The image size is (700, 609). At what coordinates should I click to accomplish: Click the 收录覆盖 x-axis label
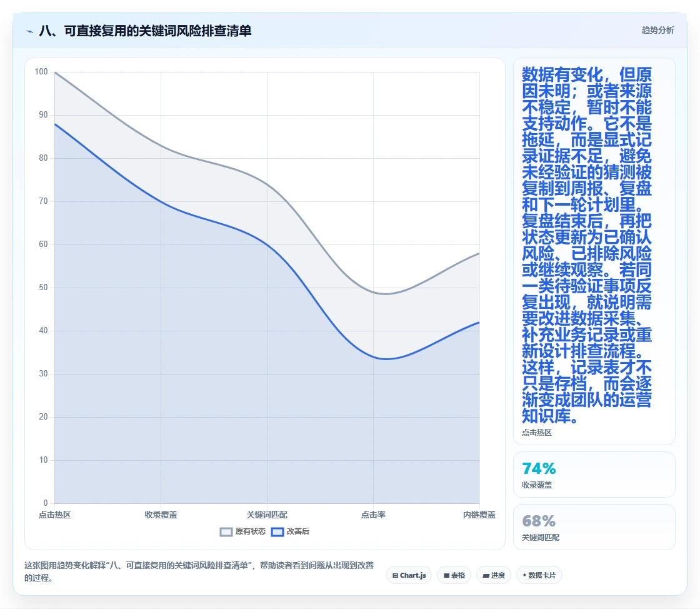(x=161, y=515)
